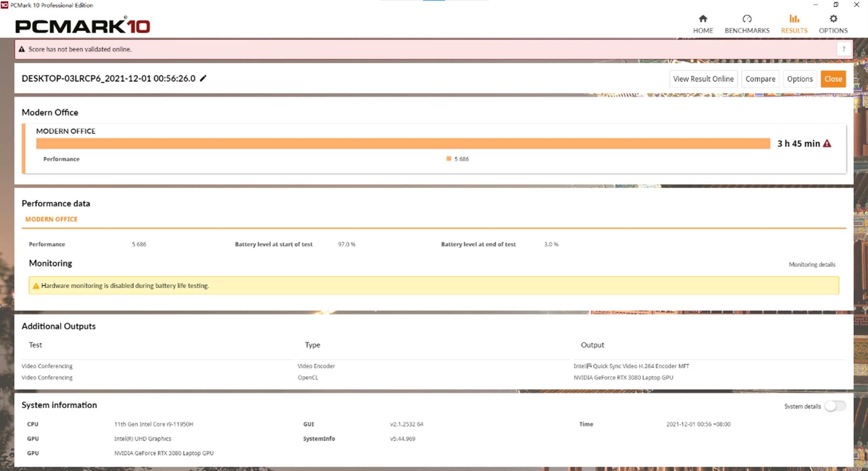Click the orange Modern Office battery life bar
This screenshot has height=471, width=868.
(x=403, y=144)
